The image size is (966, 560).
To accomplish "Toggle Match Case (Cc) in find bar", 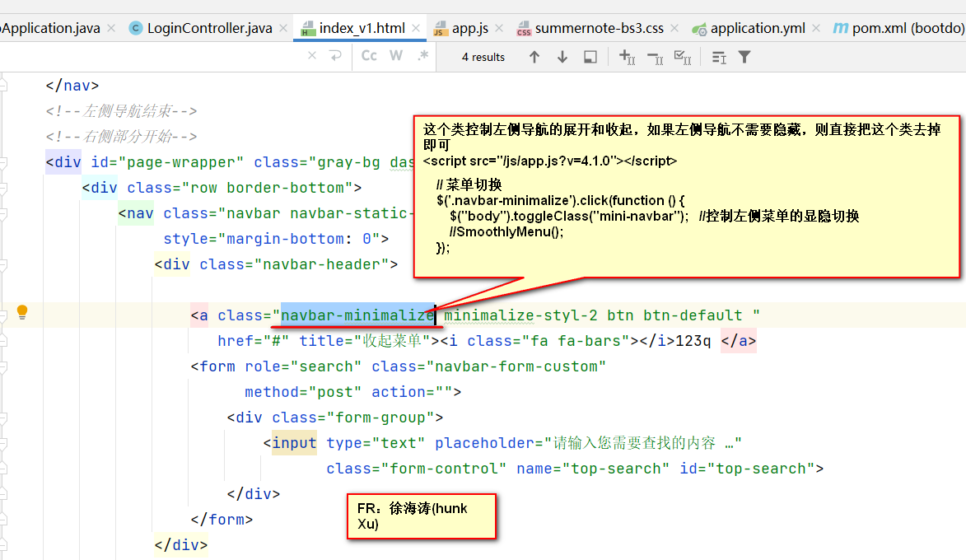I will 369,56.
